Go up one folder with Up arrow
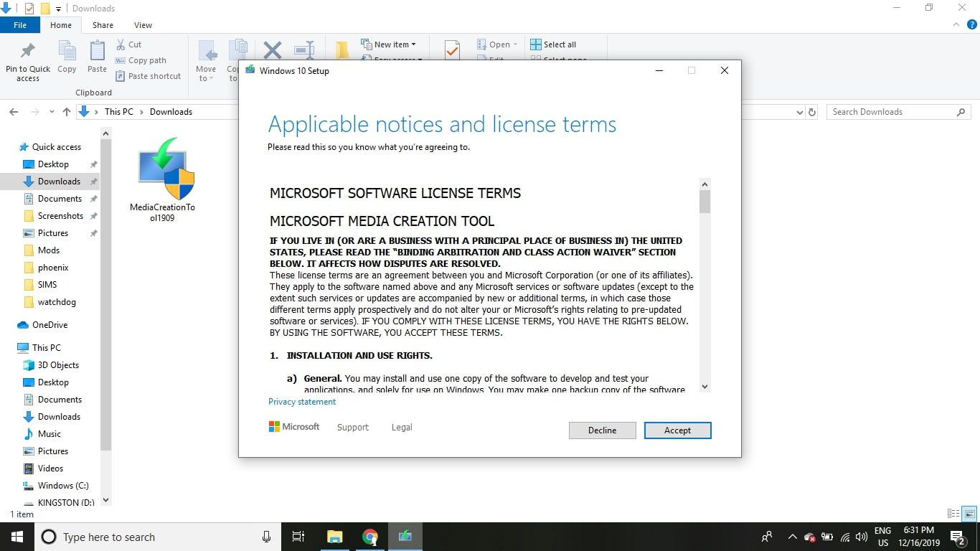The image size is (980, 551). 67,112
